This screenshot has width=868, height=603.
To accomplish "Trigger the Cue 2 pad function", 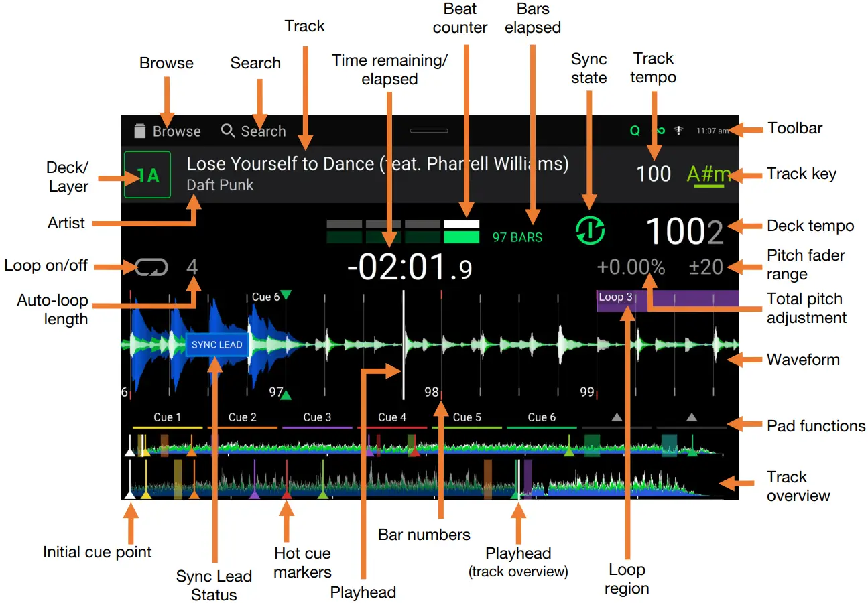I will [242, 419].
